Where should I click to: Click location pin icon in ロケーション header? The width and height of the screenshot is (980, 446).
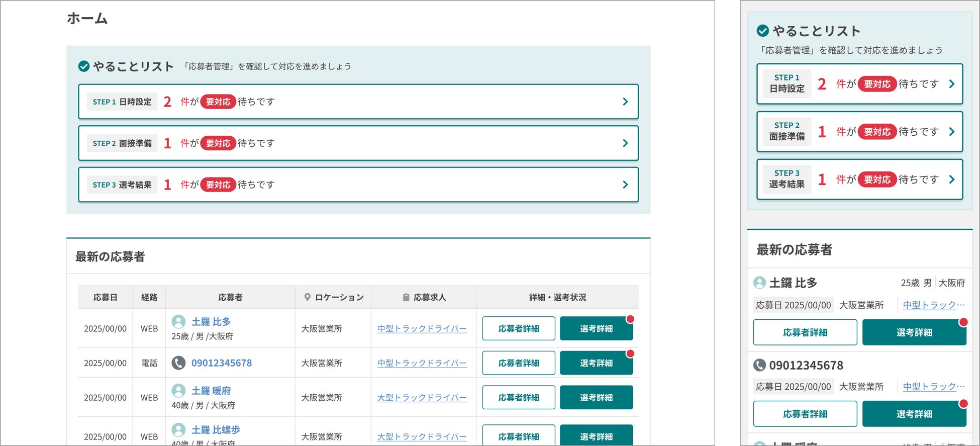click(307, 297)
